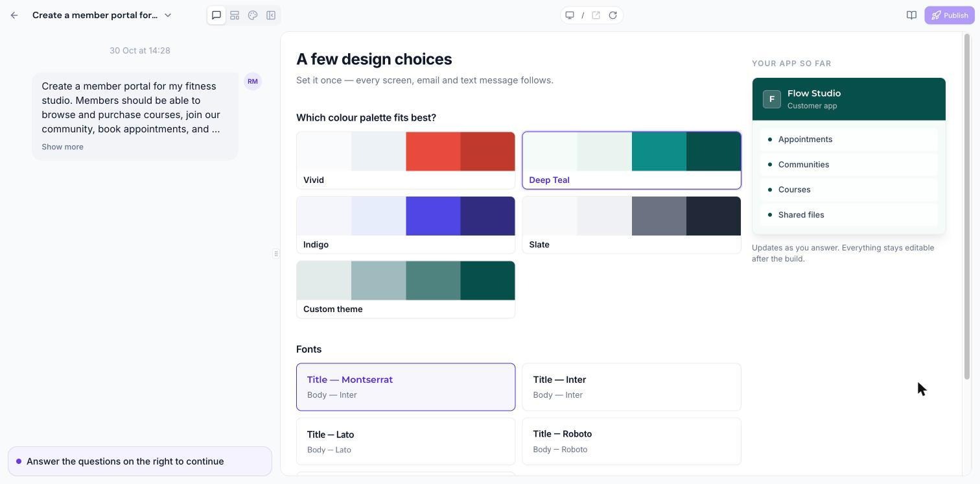Select Title Inter font pairing
980x484 pixels.
click(x=631, y=387)
